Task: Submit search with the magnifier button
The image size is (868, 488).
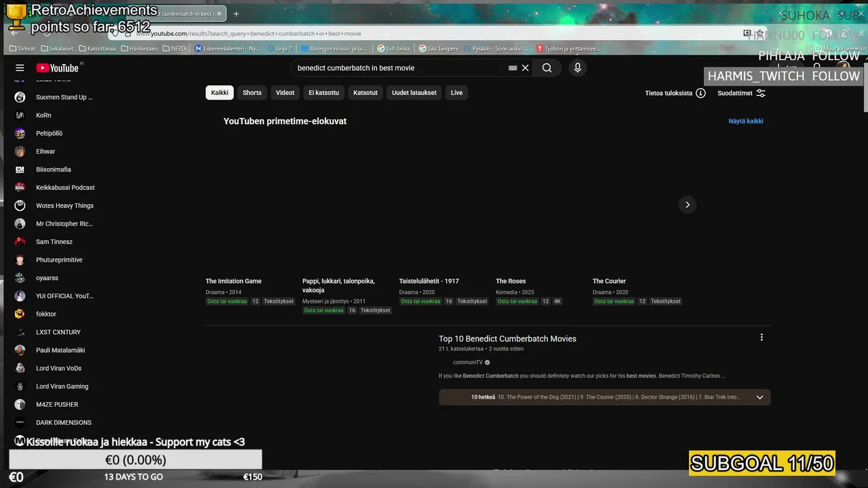Action: point(547,68)
